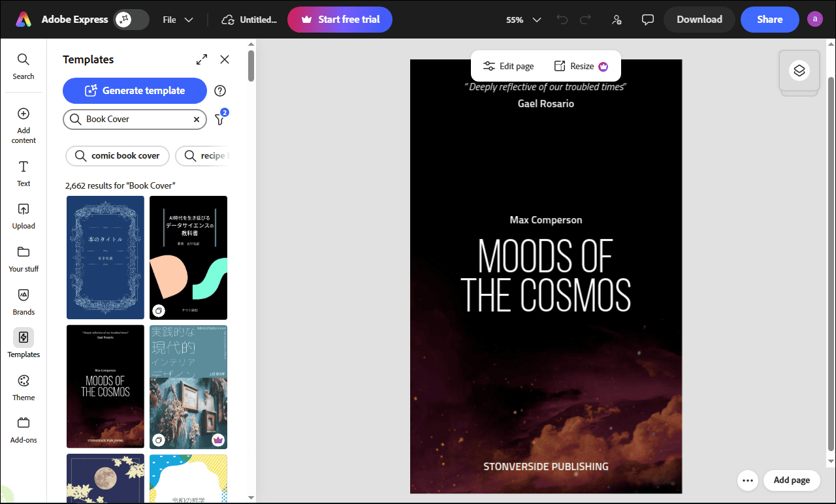Screen dimensions: 836x504
Task: Open the Add content panel
Action: [x=23, y=124]
